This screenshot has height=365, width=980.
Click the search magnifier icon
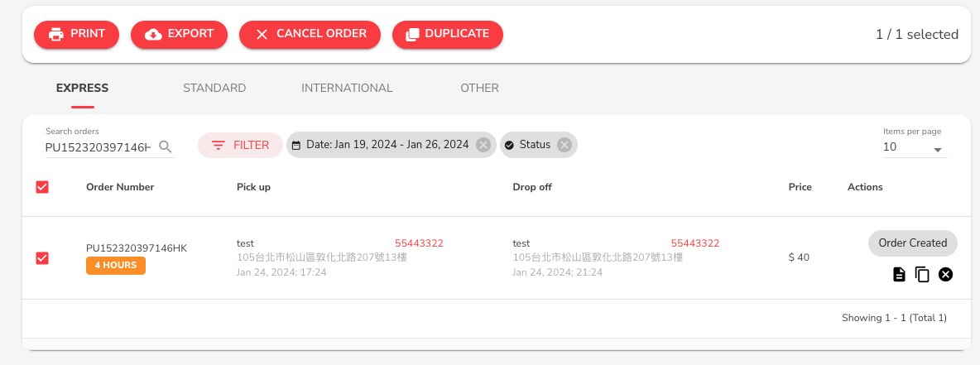click(165, 146)
